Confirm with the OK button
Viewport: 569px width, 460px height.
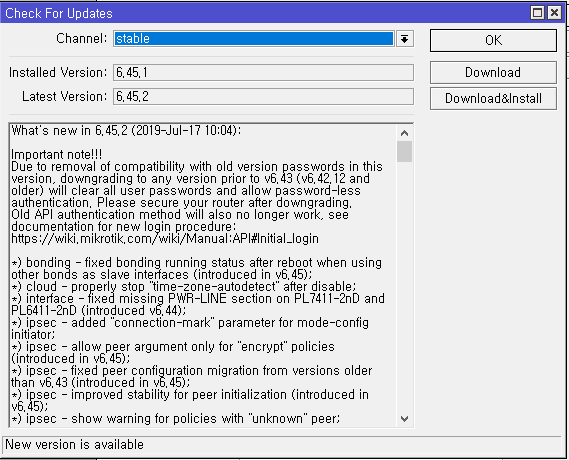[493, 40]
